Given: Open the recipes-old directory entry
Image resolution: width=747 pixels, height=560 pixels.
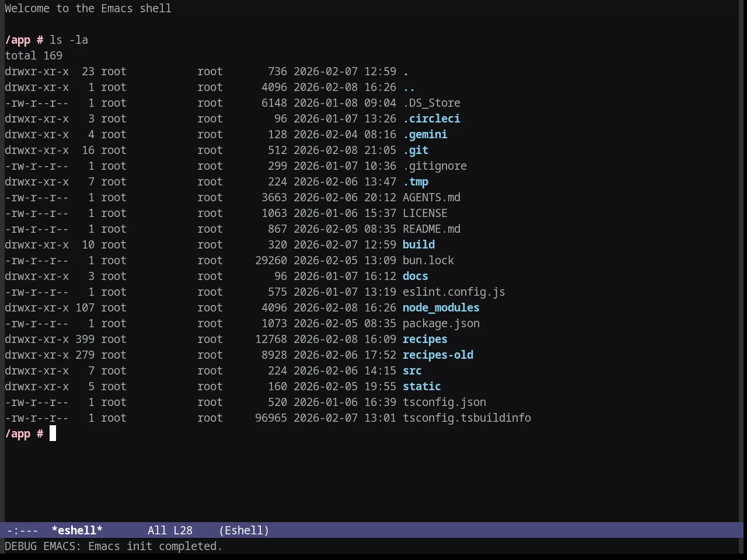Looking at the screenshot, I should [x=438, y=355].
